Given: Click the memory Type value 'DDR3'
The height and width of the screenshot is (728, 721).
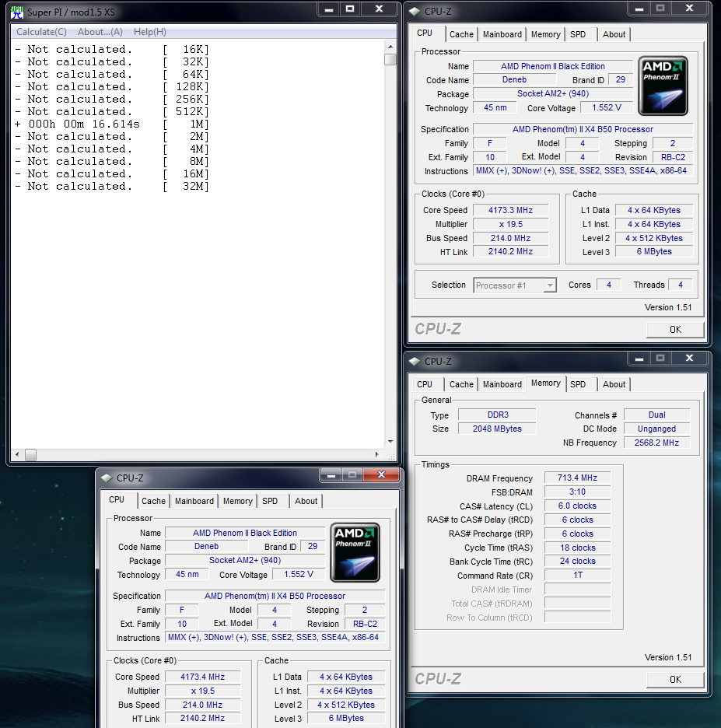Looking at the screenshot, I should (x=497, y=415).
